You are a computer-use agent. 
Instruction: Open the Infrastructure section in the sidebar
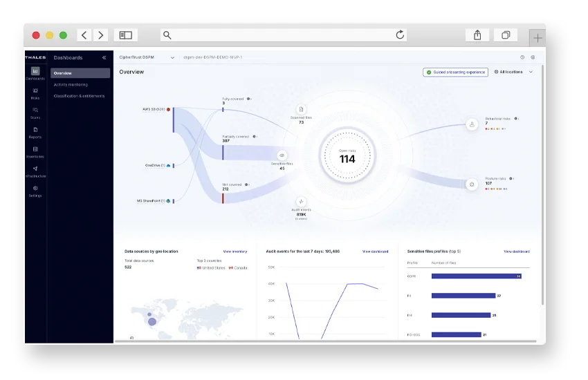[35, 171]
